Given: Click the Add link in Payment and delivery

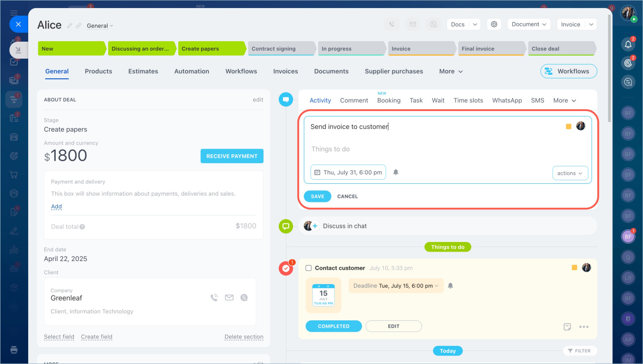Looking at the screenshot, I should (56, 206).
